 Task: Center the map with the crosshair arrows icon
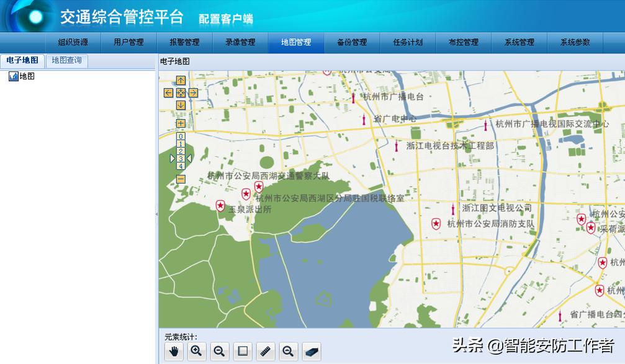(x=180, y=93)
